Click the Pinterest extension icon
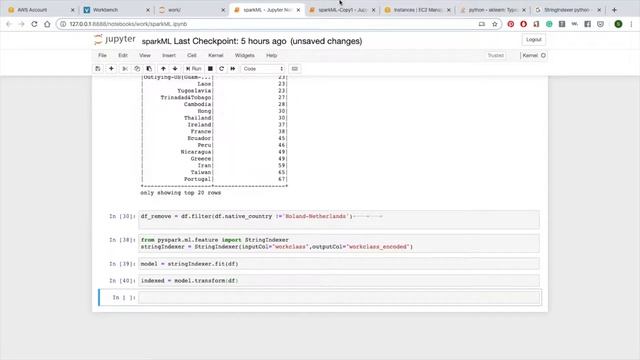The height and width of the screenshot is (360, 640). (x=511, y=24)
